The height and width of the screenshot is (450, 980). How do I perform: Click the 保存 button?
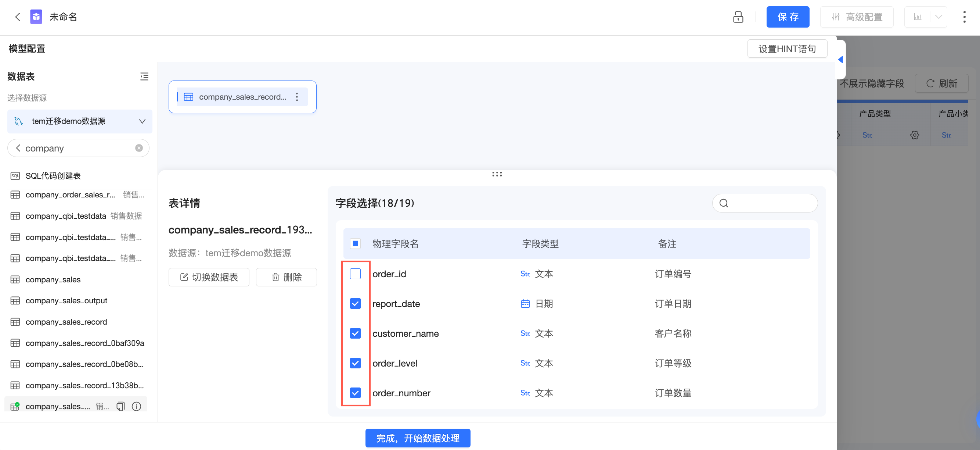[x=787, y=17]
